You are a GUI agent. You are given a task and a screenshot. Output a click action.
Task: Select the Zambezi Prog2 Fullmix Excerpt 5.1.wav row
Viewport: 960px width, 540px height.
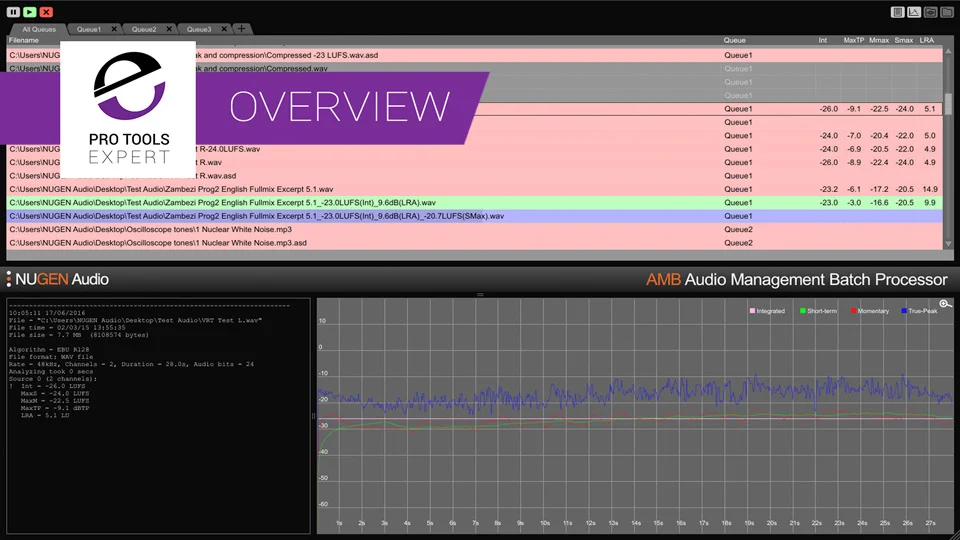474,189
